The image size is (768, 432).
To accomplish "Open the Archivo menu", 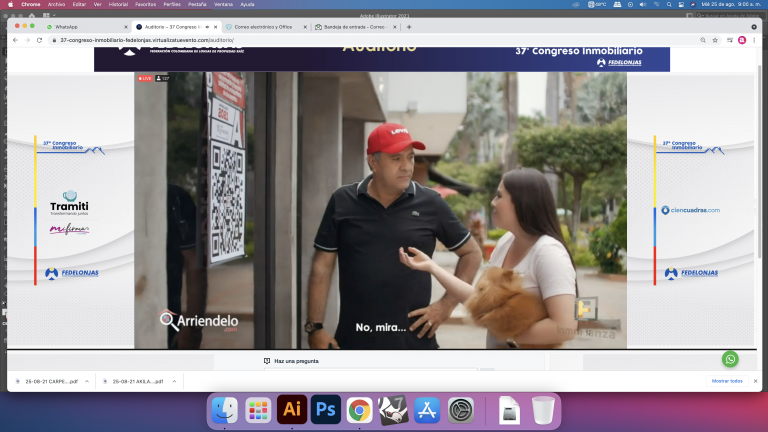I will (56, 4).
